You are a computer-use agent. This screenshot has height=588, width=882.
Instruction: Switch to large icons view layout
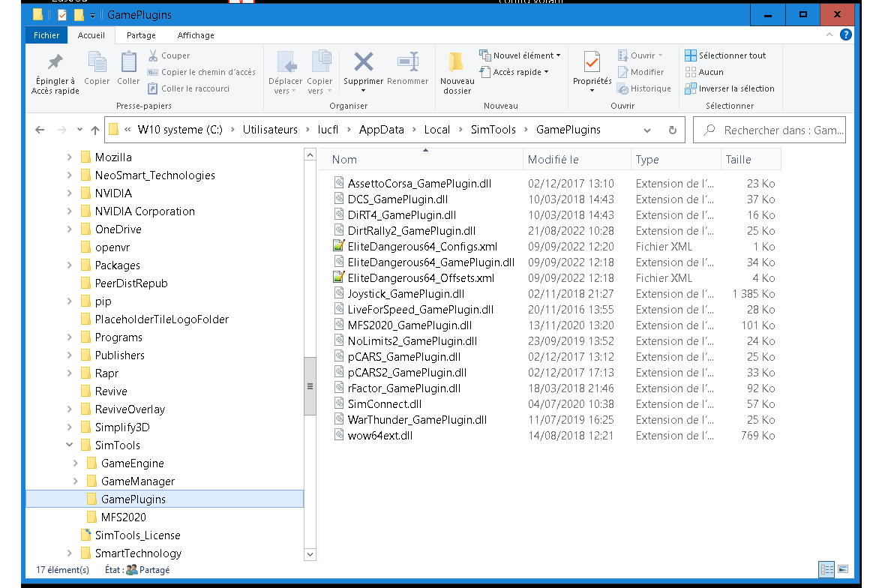[x=843, y=569]
